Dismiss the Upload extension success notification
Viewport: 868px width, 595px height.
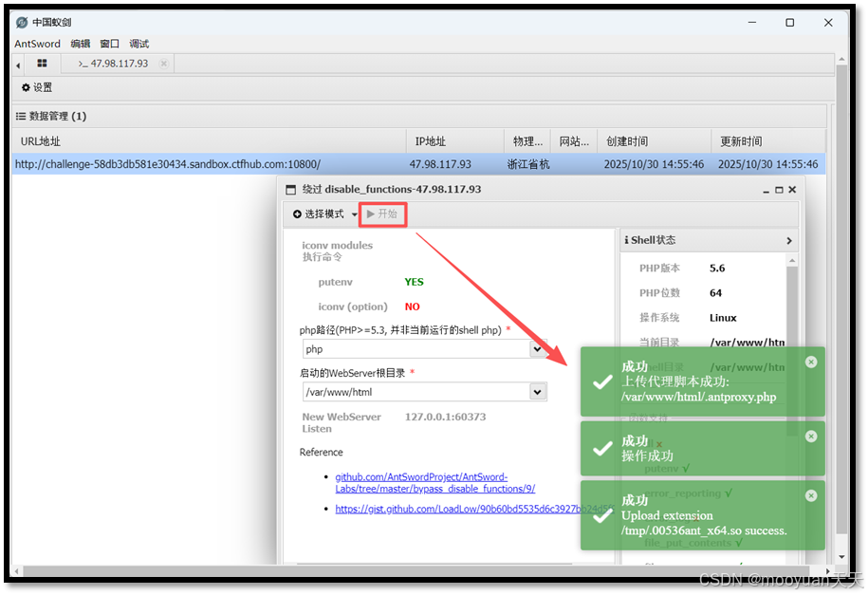click(811, 496)
